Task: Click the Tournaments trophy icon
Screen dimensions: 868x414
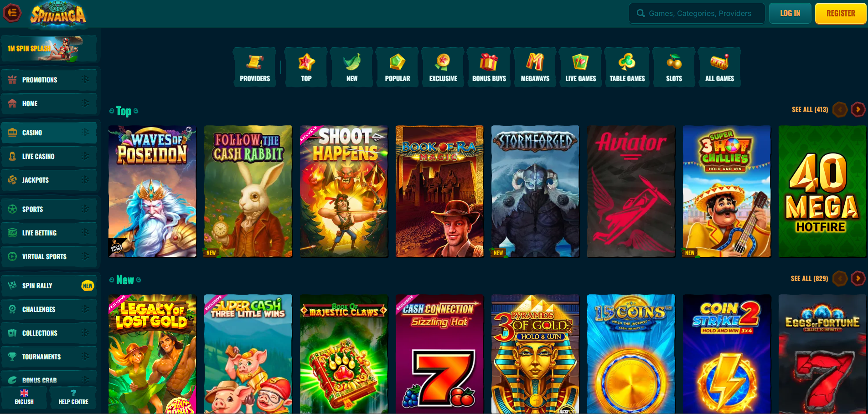Action: (12, 357)
